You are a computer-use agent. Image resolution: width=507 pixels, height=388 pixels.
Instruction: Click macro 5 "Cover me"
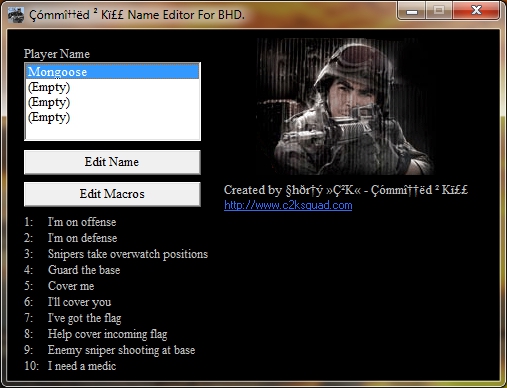tap(71, 286)
